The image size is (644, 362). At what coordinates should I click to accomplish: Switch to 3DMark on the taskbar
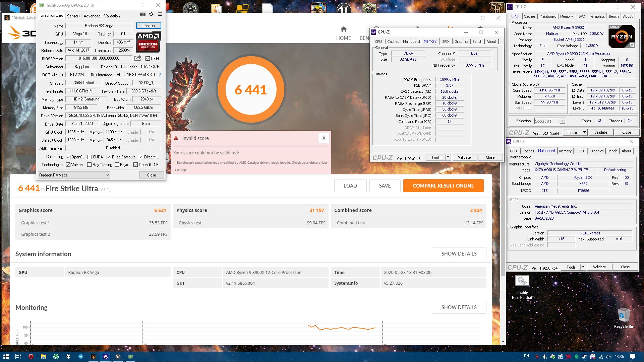(93, 357)
